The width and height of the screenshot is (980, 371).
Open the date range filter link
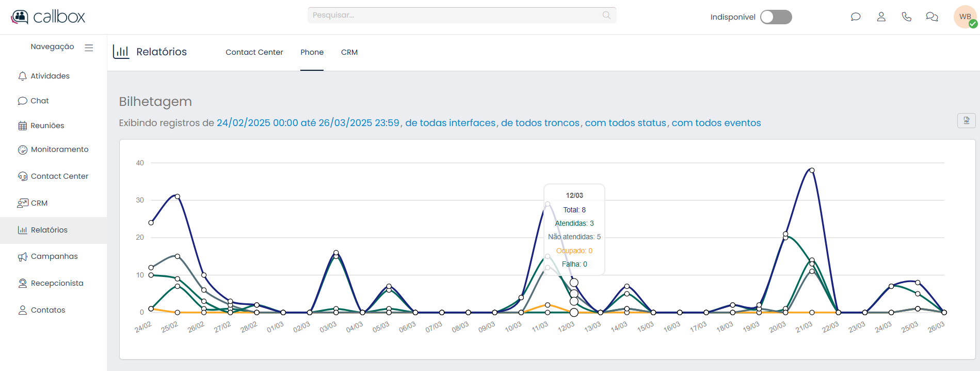(308, 123)
